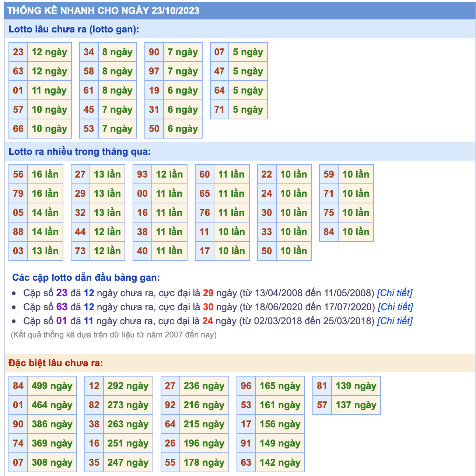Click the red '29' maximum days value
Screen dimensions: 476x476
point(208,293)
